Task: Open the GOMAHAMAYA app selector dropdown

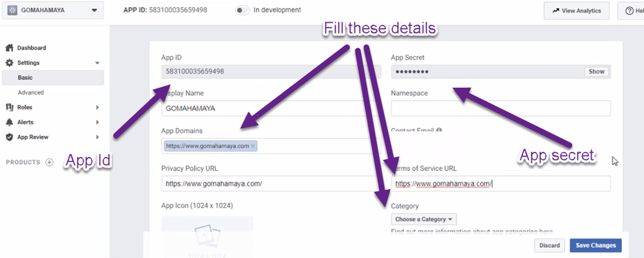Action: click(53, 11)
